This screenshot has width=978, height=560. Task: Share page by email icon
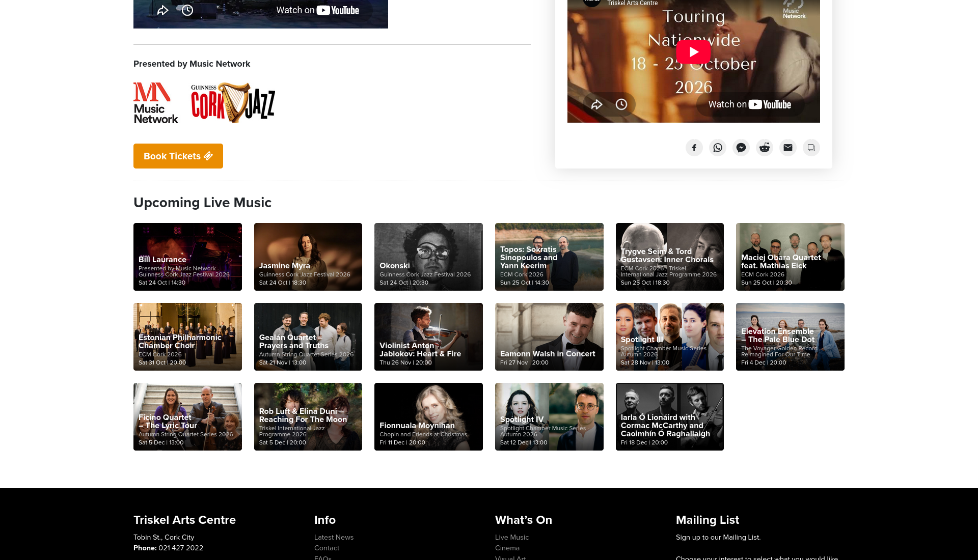click(x=787, y=148)
